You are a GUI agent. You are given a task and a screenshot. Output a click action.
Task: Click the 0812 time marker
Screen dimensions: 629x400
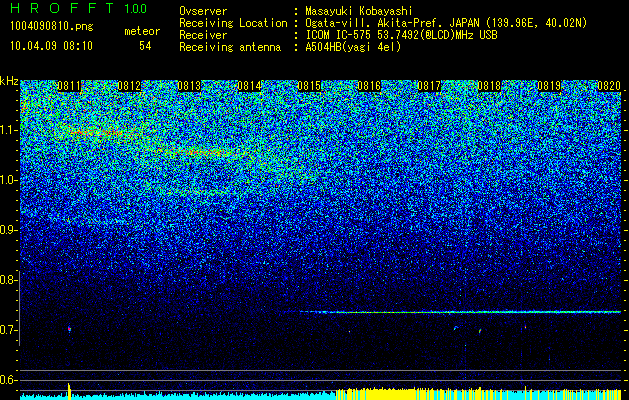(x=129, y=86)
